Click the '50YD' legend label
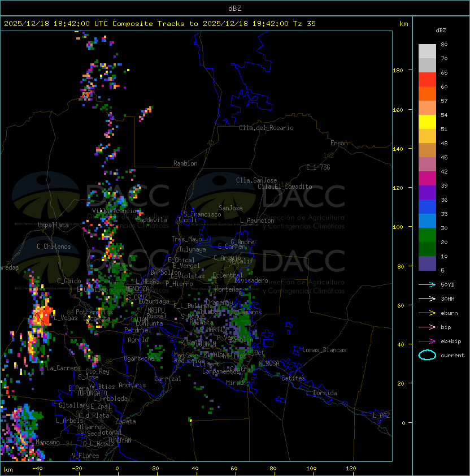 [x=447, y=285]
